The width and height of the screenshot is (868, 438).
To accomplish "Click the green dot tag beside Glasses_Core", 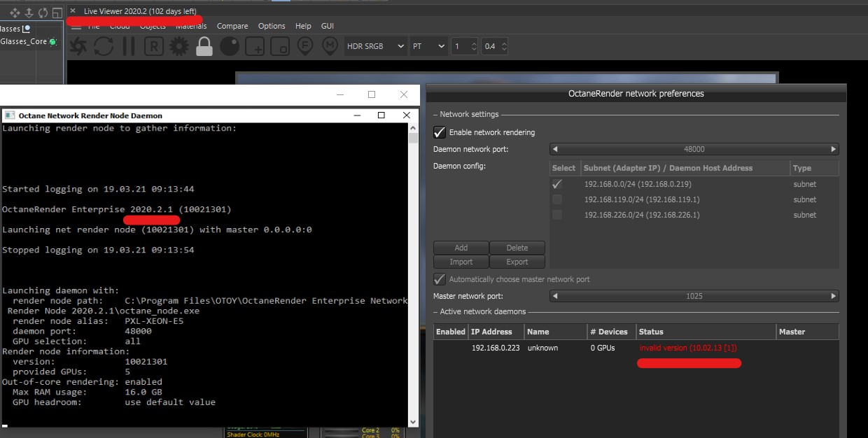I will (x=53, y=42).
